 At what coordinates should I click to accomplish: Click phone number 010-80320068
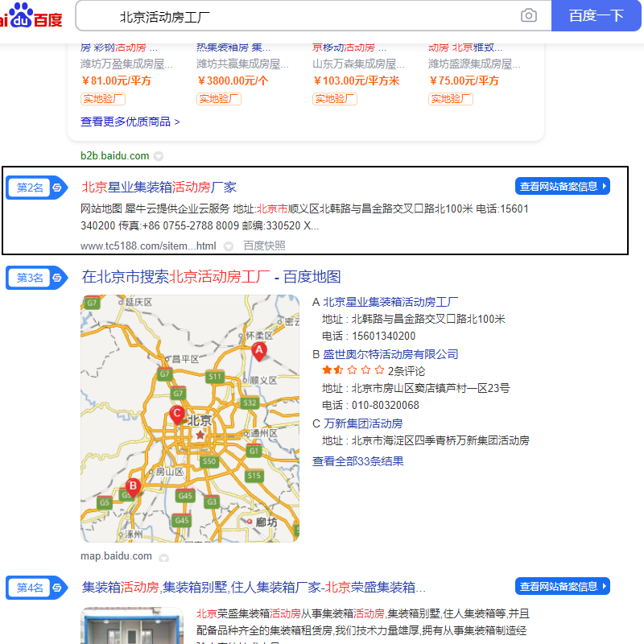[386, 405]
